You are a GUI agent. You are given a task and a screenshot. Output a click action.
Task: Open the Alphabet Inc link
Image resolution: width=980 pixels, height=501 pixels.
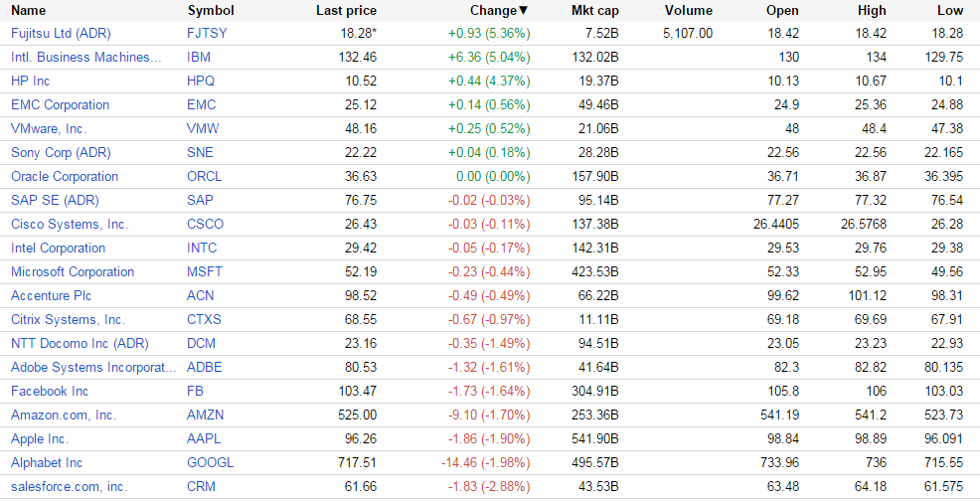coord(47,462)
